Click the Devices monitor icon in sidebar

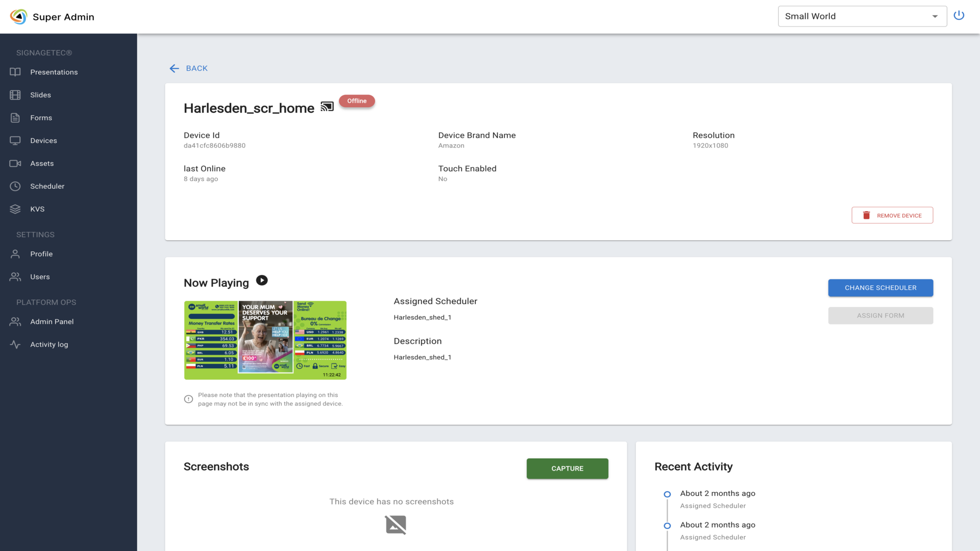pos(15,140)
